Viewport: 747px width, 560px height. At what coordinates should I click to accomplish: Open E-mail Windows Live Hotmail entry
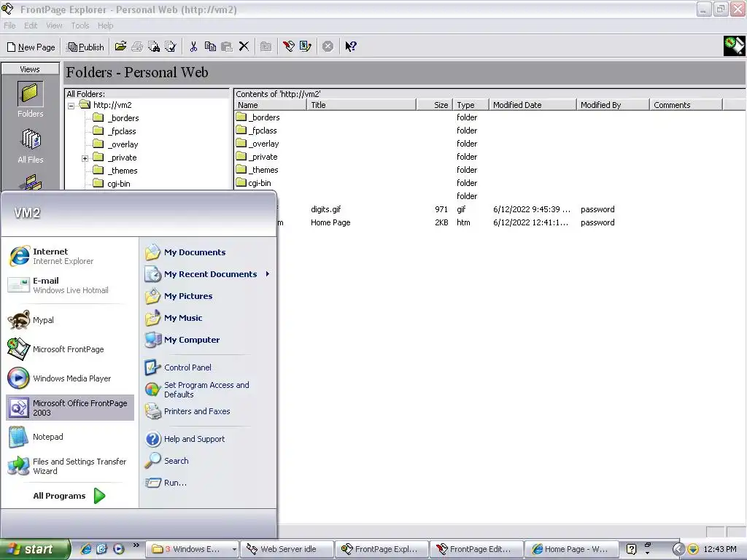[69, 285]
